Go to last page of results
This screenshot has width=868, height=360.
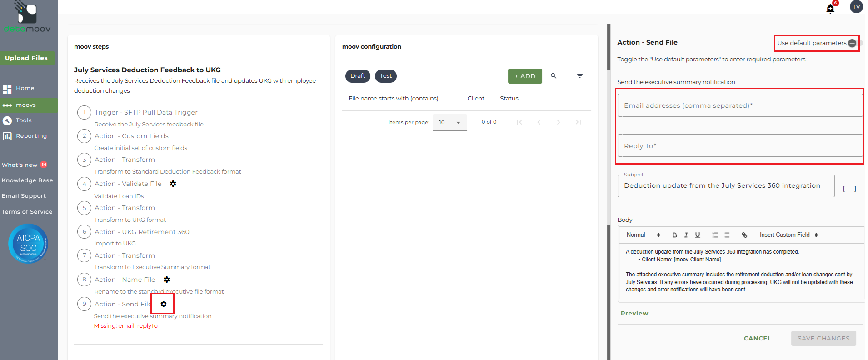coord(578,122)
